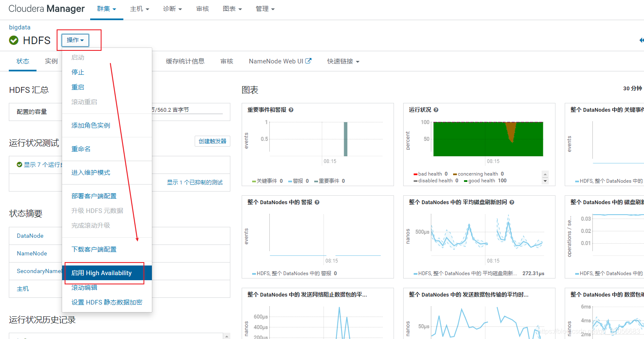Click 启用 High Availability

pos(107,273)
